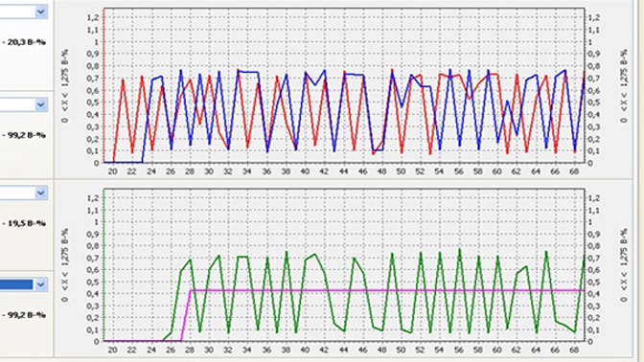This screenshot has height=362, width=644.
Task: Open the dropdown directly below the 20,3 B-% label
Action: pyautogui.click(x=40, y=105)
